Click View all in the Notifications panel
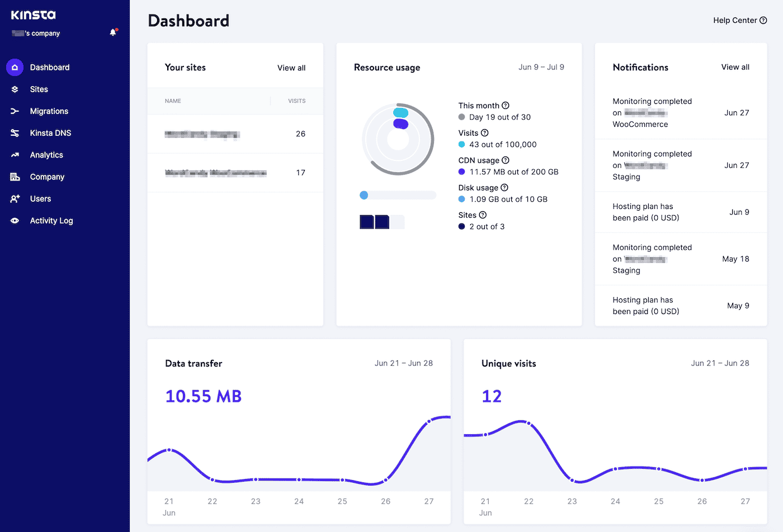The image size is (783, 532). tap(735, 66)
